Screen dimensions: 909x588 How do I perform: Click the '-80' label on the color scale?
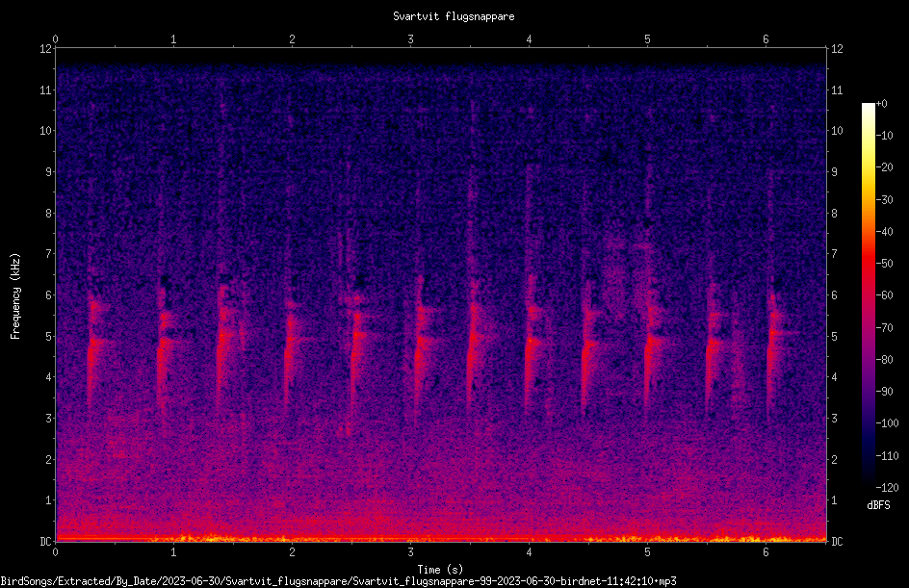(x=885, y=360)
